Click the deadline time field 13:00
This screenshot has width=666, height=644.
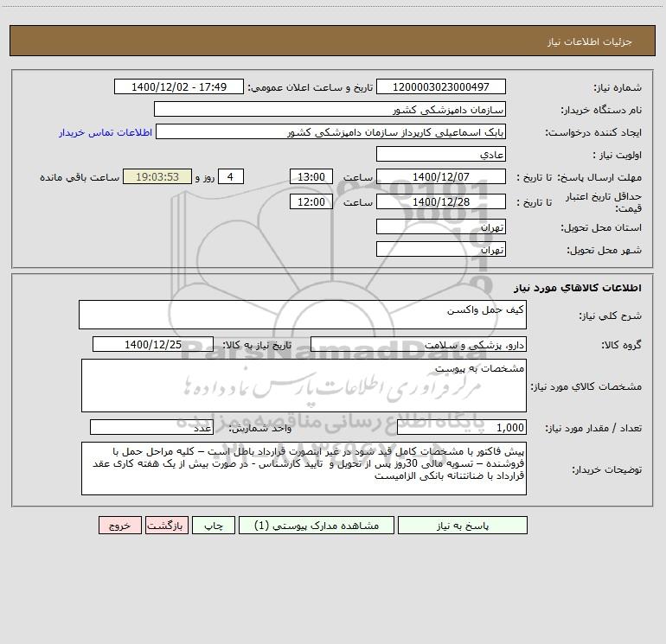311,176
